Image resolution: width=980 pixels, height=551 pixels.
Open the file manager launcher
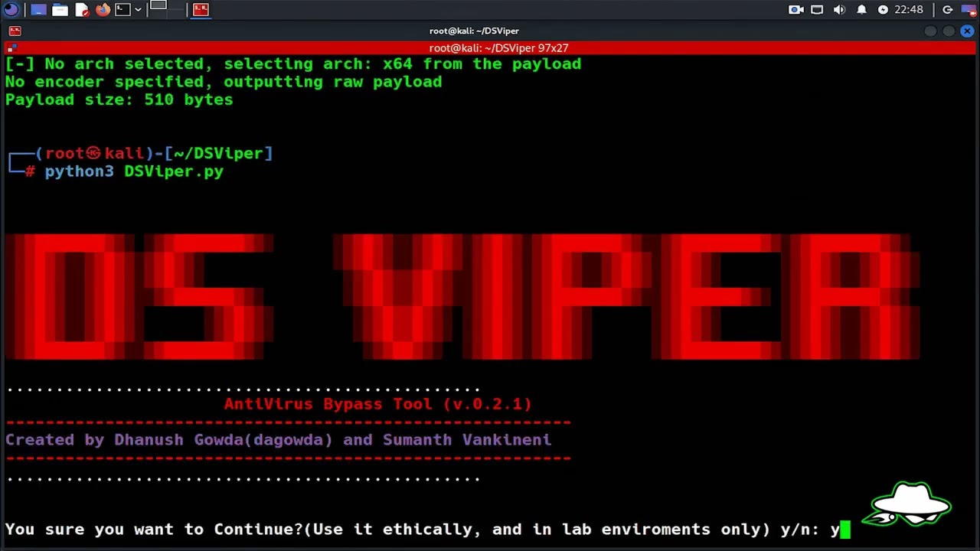tap(60, 10)
